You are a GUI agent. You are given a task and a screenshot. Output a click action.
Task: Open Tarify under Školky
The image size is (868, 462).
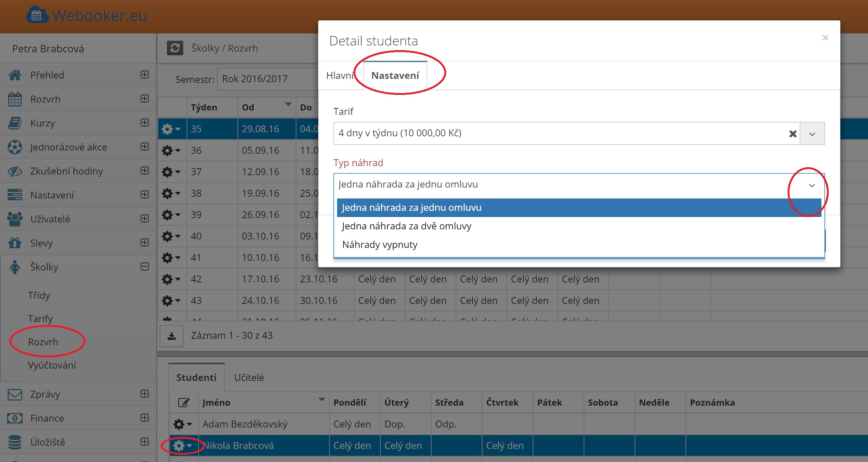coord(40,319)
